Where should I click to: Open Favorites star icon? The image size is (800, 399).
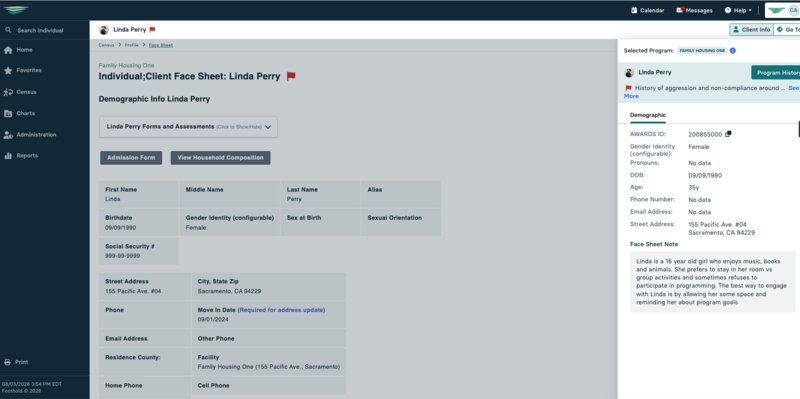[x=8, y=70]
